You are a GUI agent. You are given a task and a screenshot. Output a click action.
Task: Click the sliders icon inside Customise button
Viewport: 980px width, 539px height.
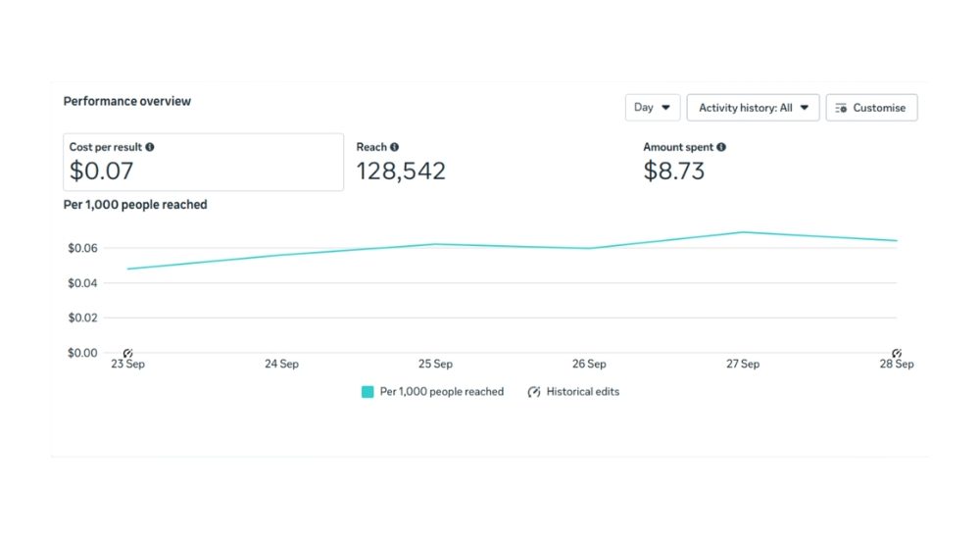coord(841,108)
